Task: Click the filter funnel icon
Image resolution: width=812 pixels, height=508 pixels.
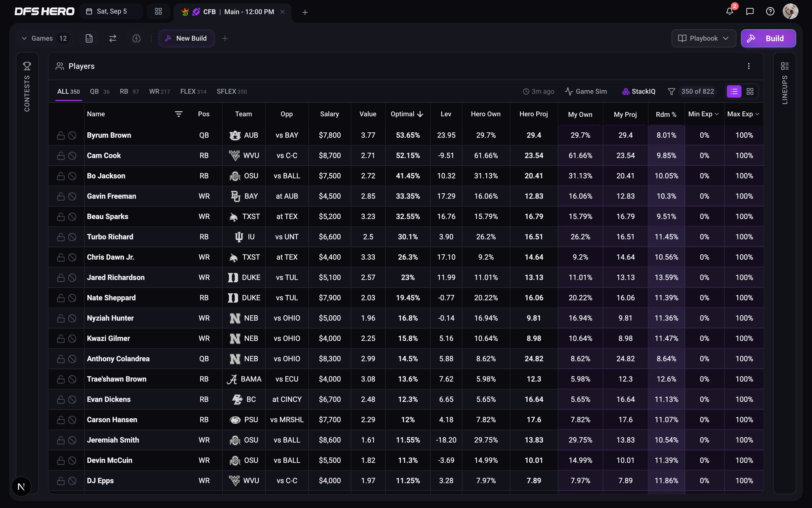Action: click(671, 91)
